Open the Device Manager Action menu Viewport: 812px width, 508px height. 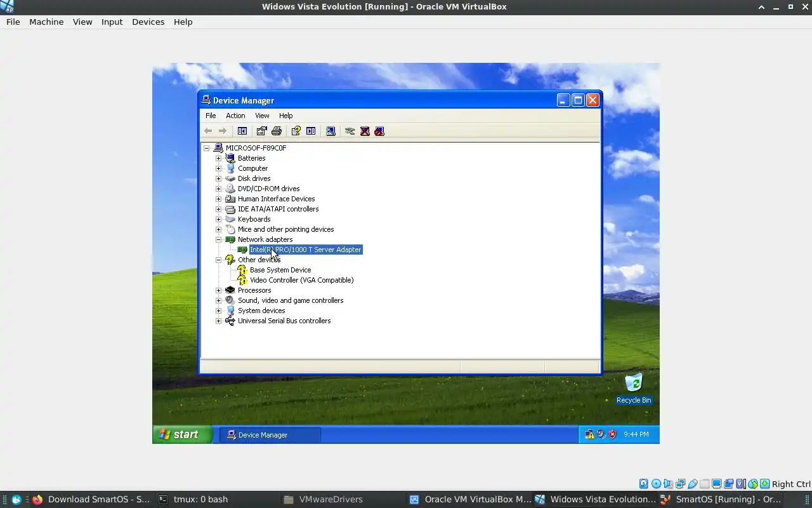(235, 116)
